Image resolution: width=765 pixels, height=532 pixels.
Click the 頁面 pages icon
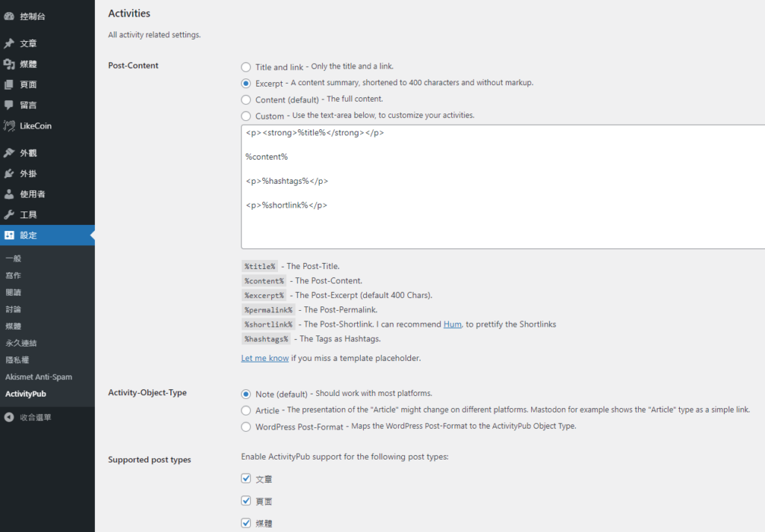(9, 84)
